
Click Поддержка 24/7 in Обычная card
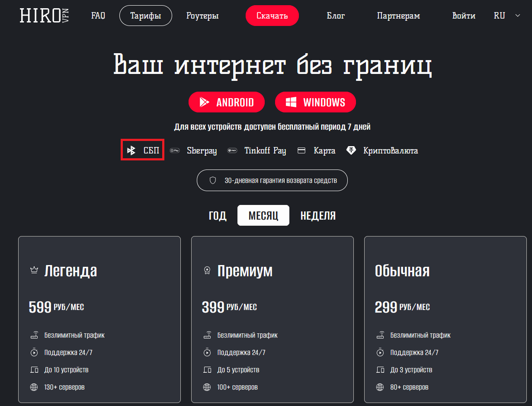(x=414, y=352)
